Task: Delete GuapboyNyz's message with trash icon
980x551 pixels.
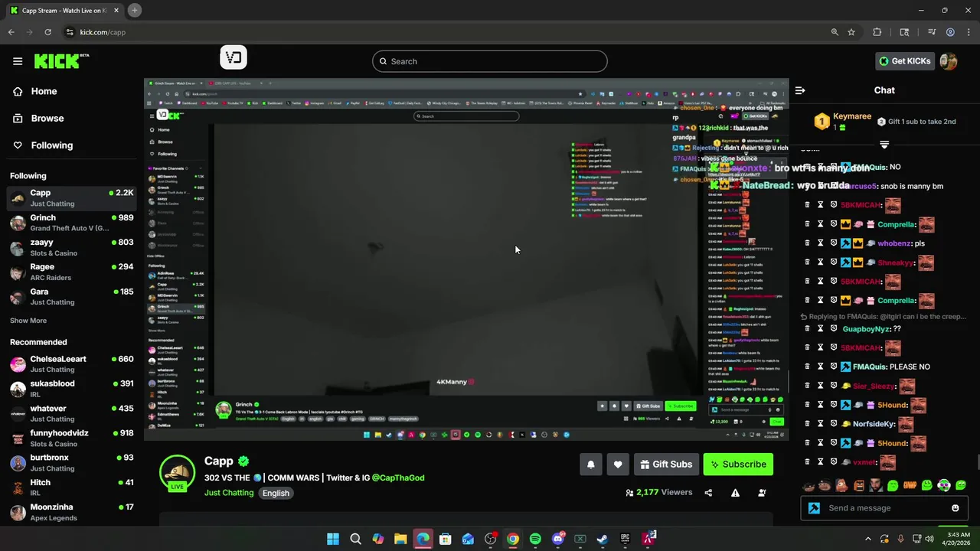Action: (807, 328)
